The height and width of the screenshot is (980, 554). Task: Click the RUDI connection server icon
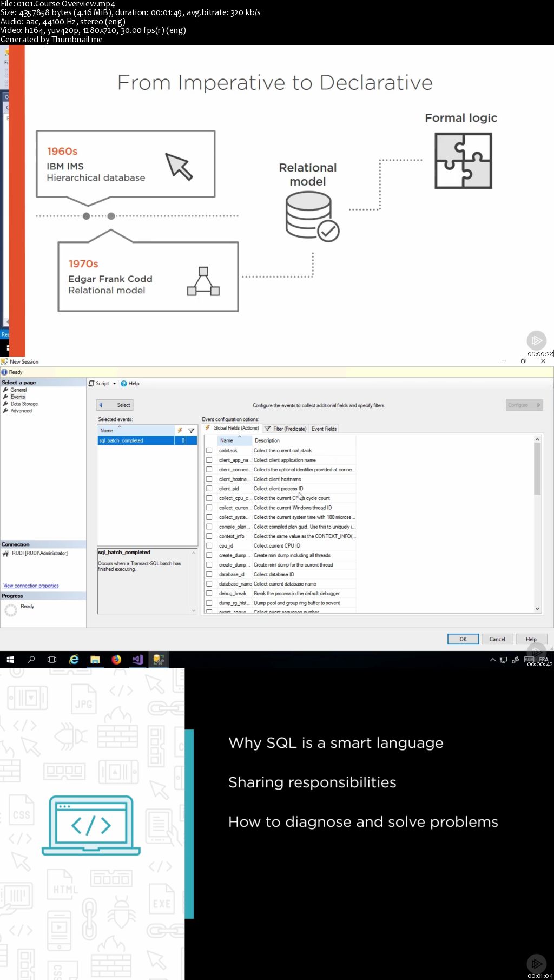point(6,553)
